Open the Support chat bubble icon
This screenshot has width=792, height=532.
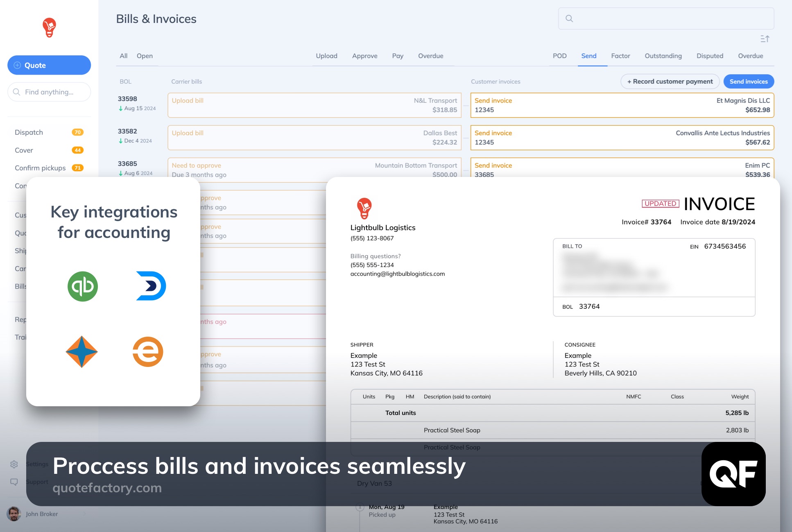[x=14, y=482]
